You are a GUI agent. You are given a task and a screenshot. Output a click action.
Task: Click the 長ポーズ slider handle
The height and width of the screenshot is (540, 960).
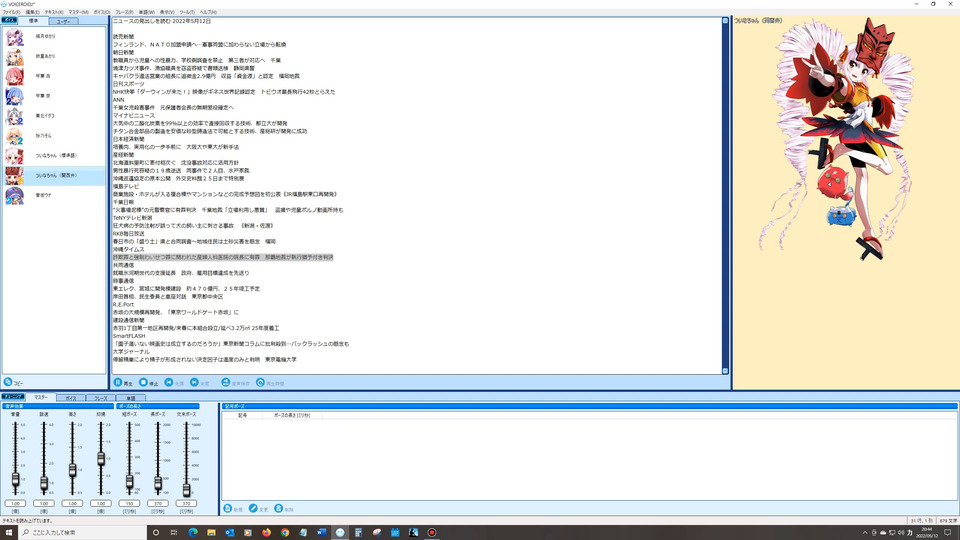[x=158, y=484]
